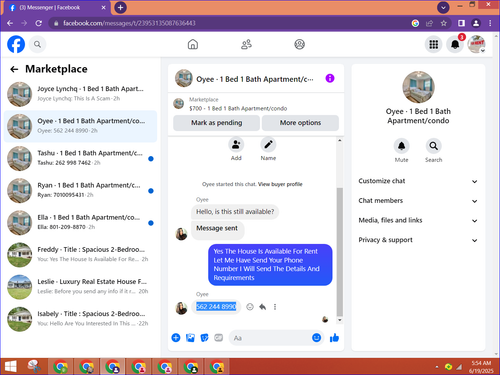This screenshot has width=500, height=375.
Task: Click the large Oyee apartment profile photo
Action: pos(418,87)
